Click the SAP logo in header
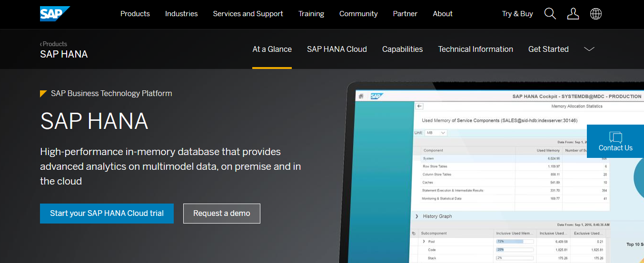Image resolution: width=644 pixels, height=263 pixels. point(55,14)
